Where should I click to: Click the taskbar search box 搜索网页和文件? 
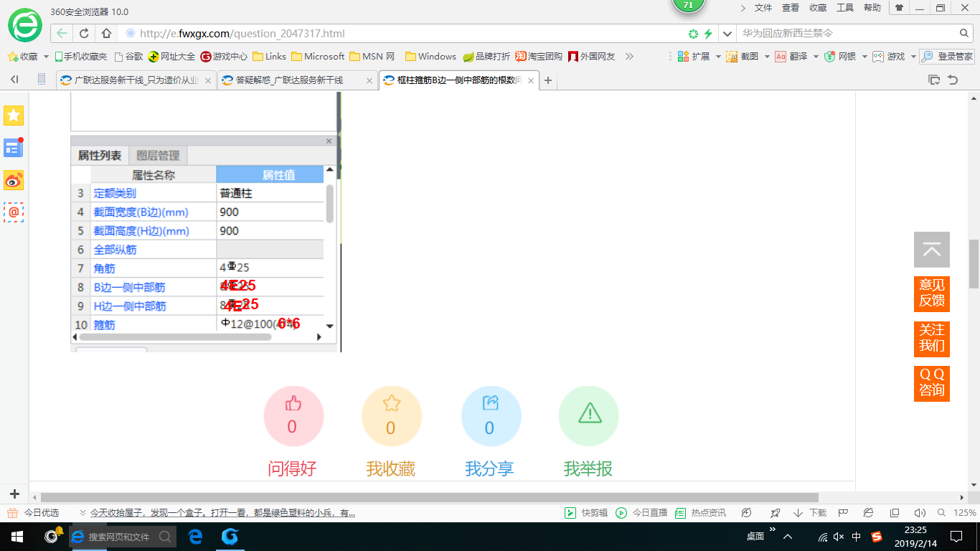click(123, 536)
